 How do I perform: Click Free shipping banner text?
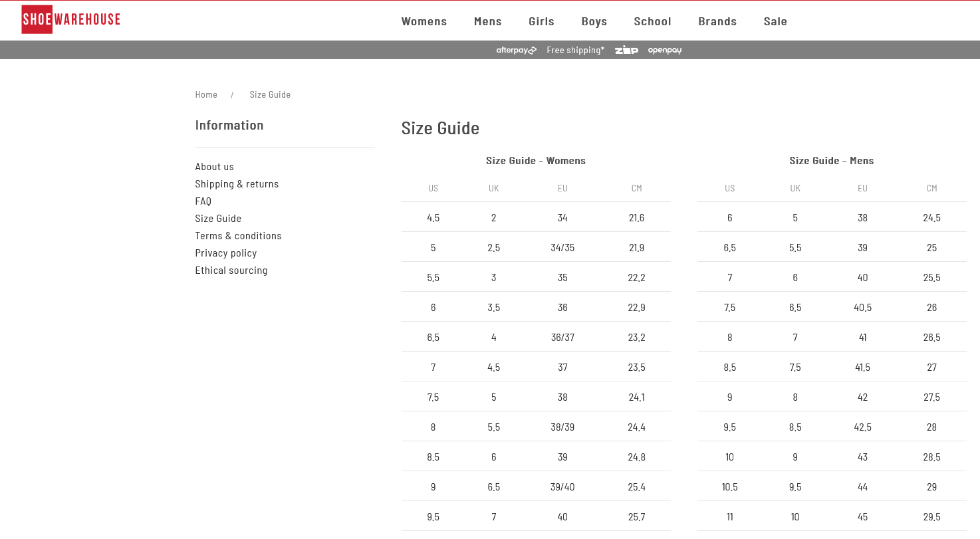point(576,51)
